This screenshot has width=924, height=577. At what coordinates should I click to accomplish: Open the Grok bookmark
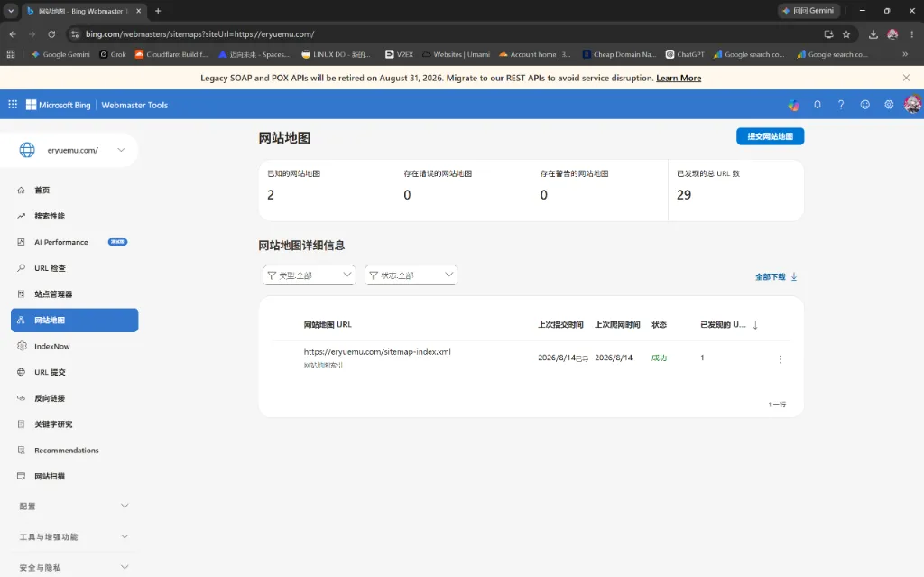click(x=113, y=54)
